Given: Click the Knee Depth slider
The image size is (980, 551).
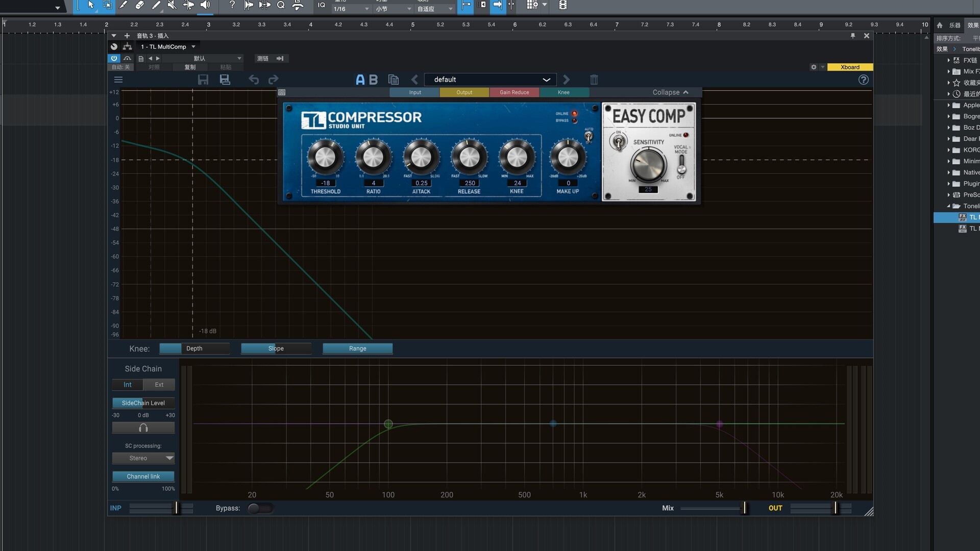Looking at the screenshot, I should 194,348.
